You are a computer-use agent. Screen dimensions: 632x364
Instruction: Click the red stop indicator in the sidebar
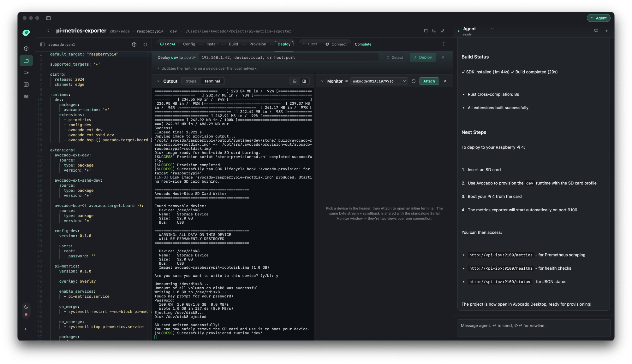click(26, 314)
